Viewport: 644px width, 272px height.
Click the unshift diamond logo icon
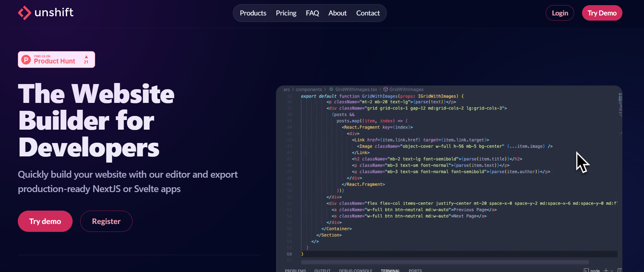pos(24,13)
